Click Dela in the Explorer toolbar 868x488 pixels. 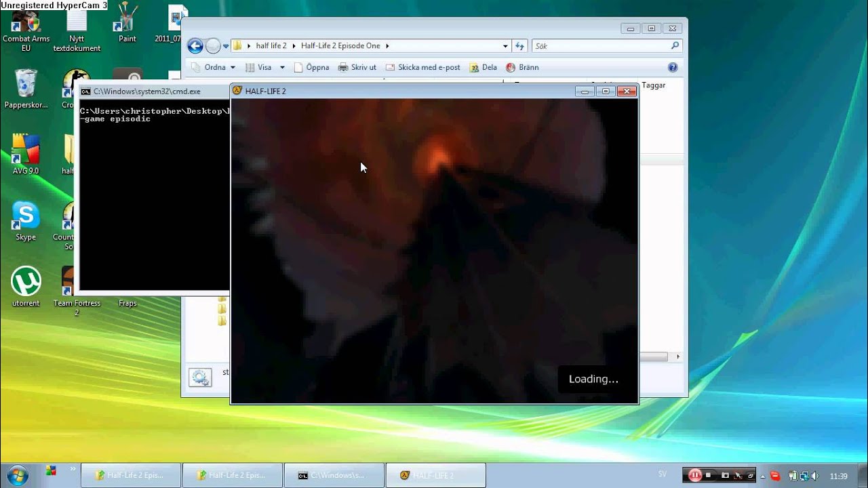click(x=483, y=67)
